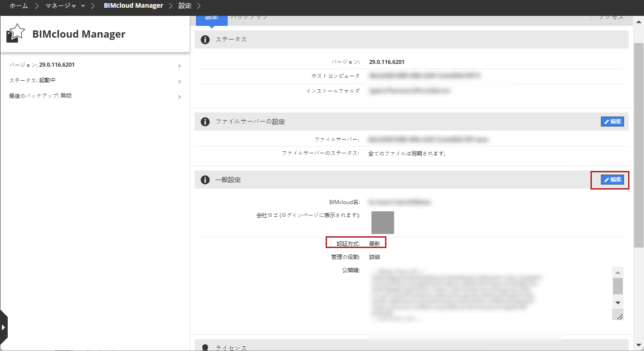Viewport: 644px width, 351px height.
Task: Click the 公開鍵 box scroll-up arrow
Action: [618, 273]
